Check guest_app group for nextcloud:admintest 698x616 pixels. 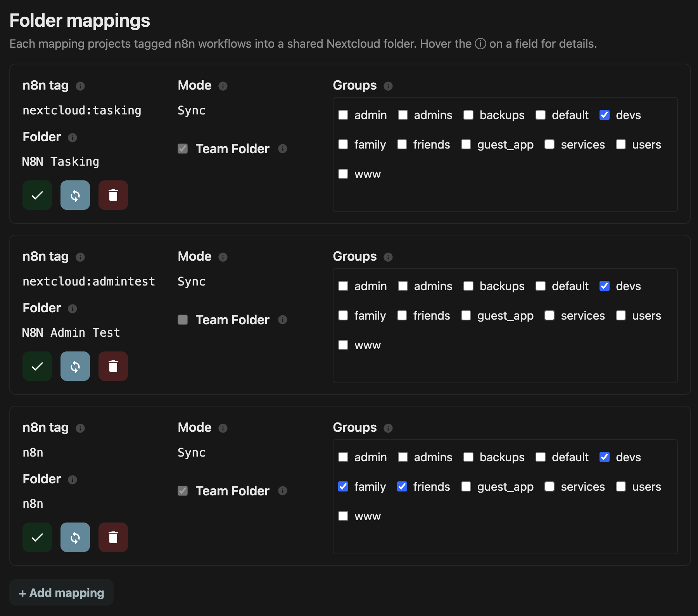click(x=466, y=315)
